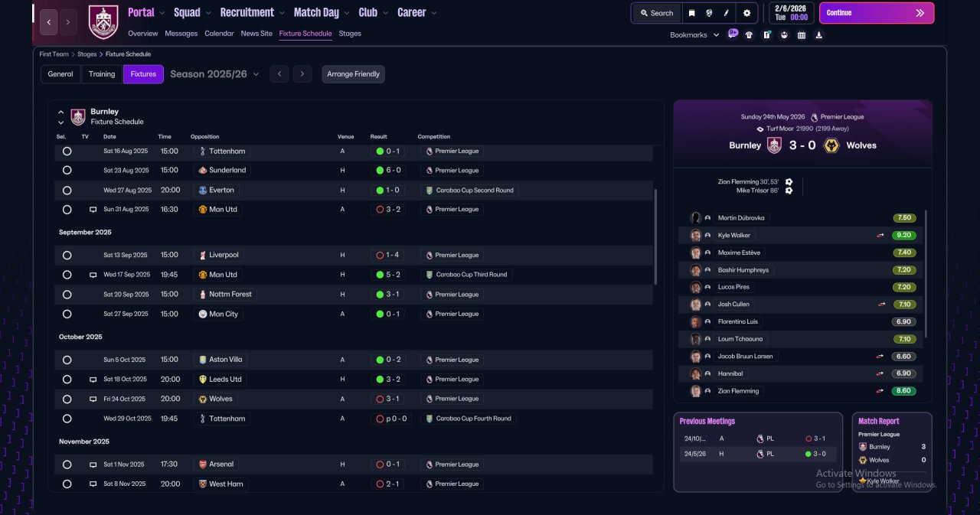Image resolution: width=980 pixels, height=515 pixels.
Task: Expand the Bookmarks dropdown
Action: pyautogui.click(x=694, y=34)
